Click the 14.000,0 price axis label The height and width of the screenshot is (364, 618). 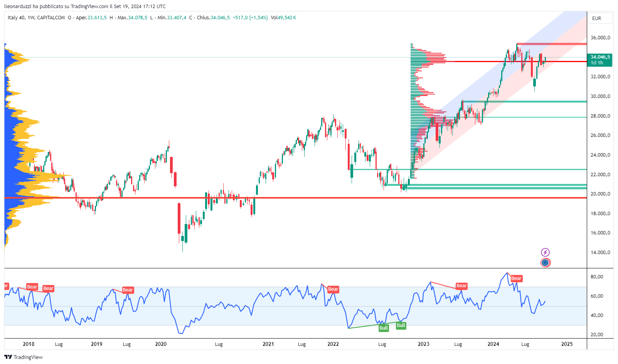tap(600, 253)
